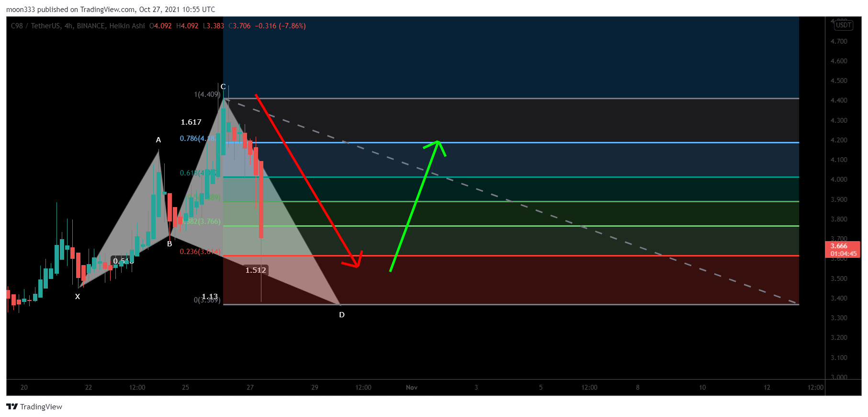868x417 pixels.
Task: Click the high value H4.092
Action: 187,26
